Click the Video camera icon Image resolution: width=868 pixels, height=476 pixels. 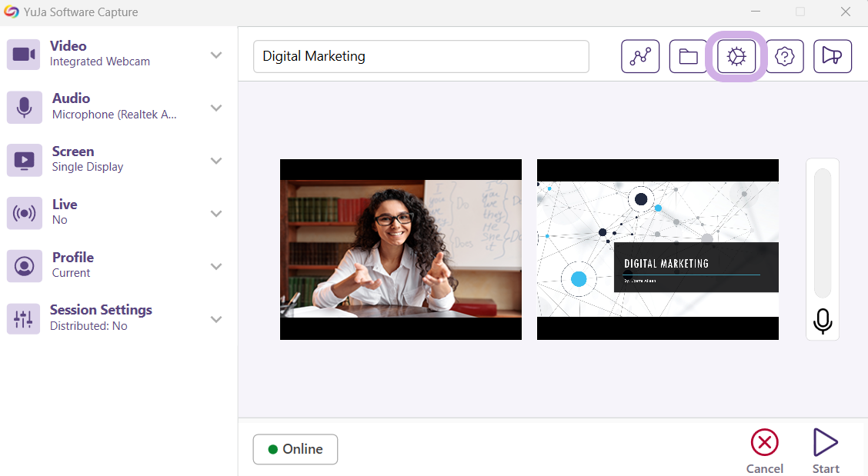[x=25, y=54]
